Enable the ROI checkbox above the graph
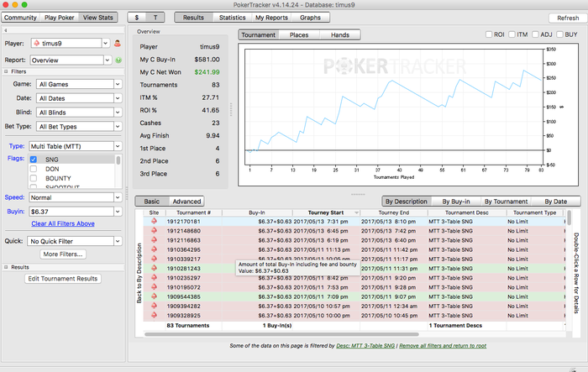Screen dimensions: 588x372 point(491,34)
